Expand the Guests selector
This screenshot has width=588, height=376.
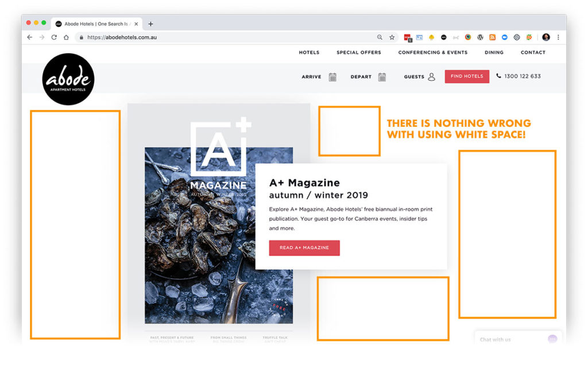tap(414, 77)
